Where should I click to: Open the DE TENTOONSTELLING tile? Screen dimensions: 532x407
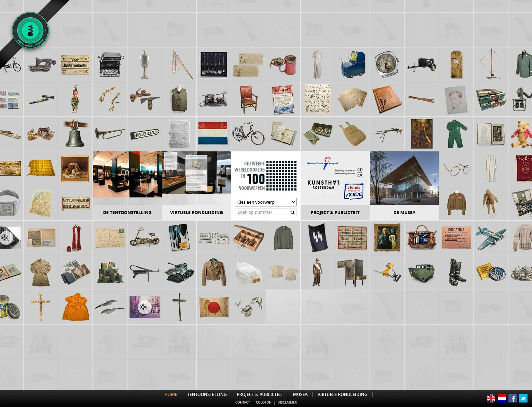coord(127,186)
